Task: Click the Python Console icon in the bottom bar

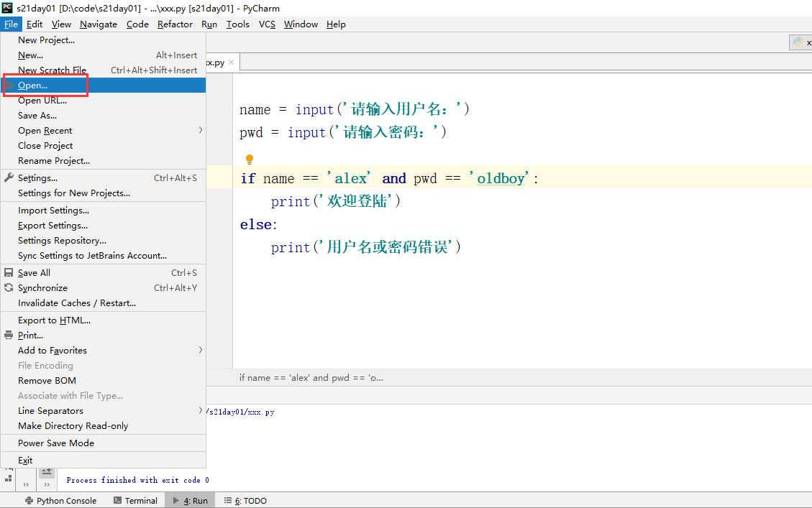Action: pos(29,500)
